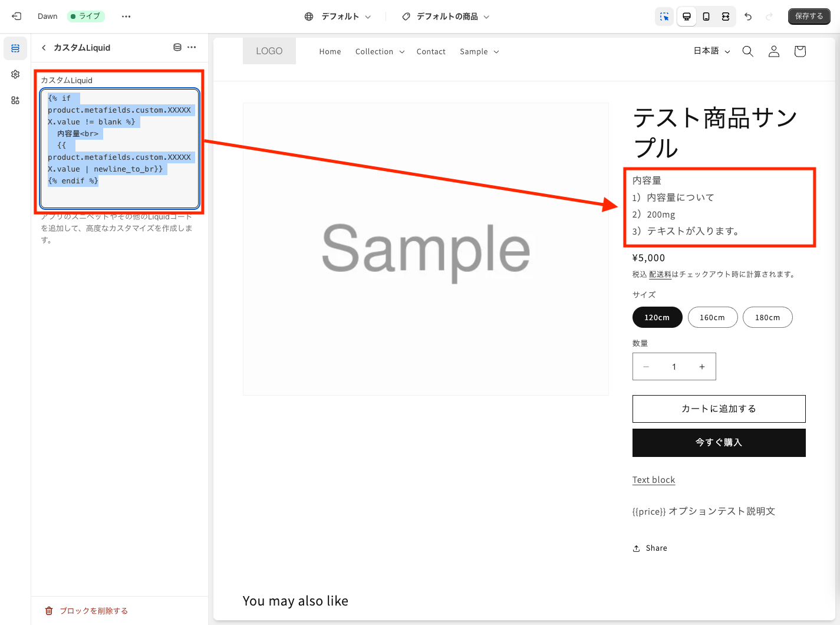Open the デフォルトの商品 template dropdown
This screenshot has width=840, height=625.
[446, 17]
